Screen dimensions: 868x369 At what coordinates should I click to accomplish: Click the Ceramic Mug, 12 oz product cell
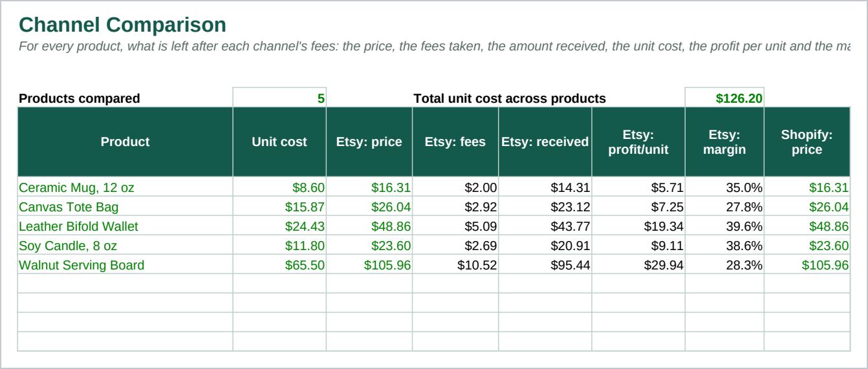125,187
